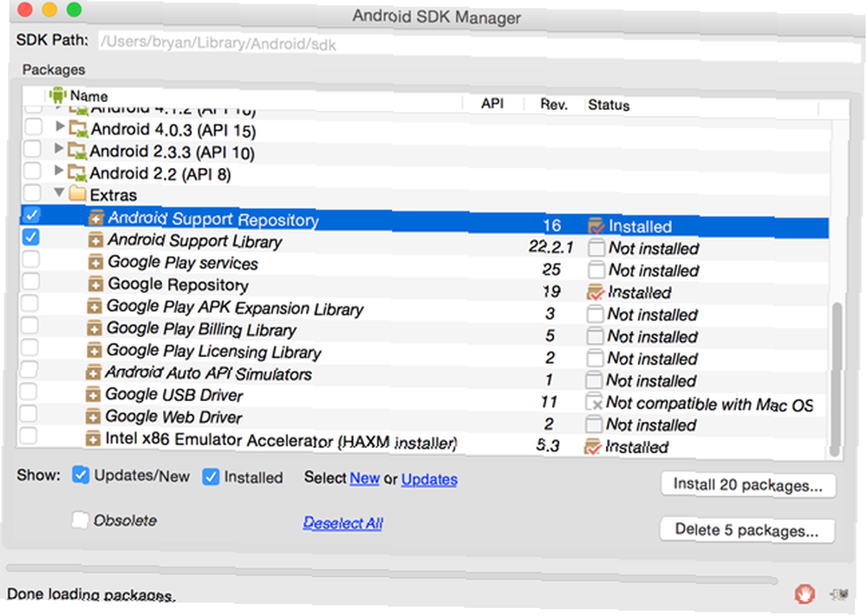Expand the Android 2.2 (API 8) node
Viewport: 867px width, 616px height.
pyautogui.click(x=59, y=171)
